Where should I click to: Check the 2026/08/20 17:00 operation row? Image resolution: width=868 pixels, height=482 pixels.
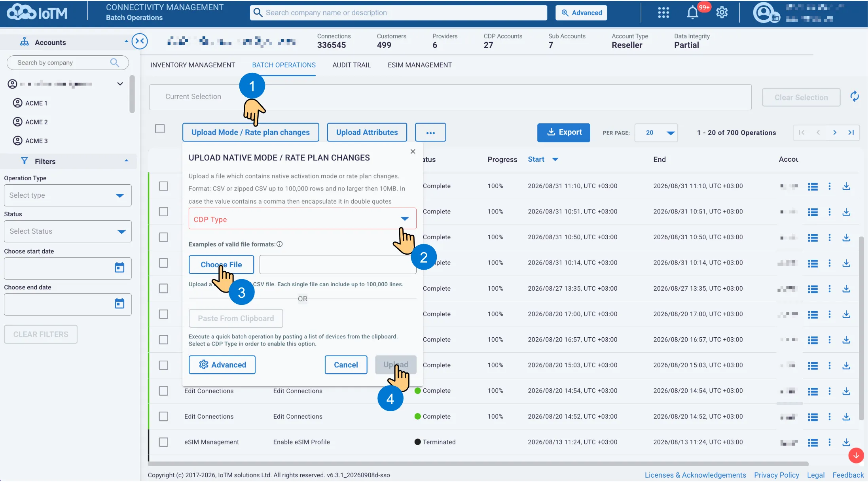pyautogui.click(x=163, y=314)
